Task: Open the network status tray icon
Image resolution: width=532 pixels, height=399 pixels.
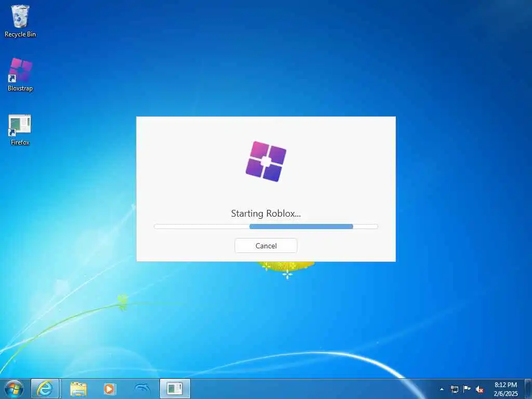Action: 454,390
